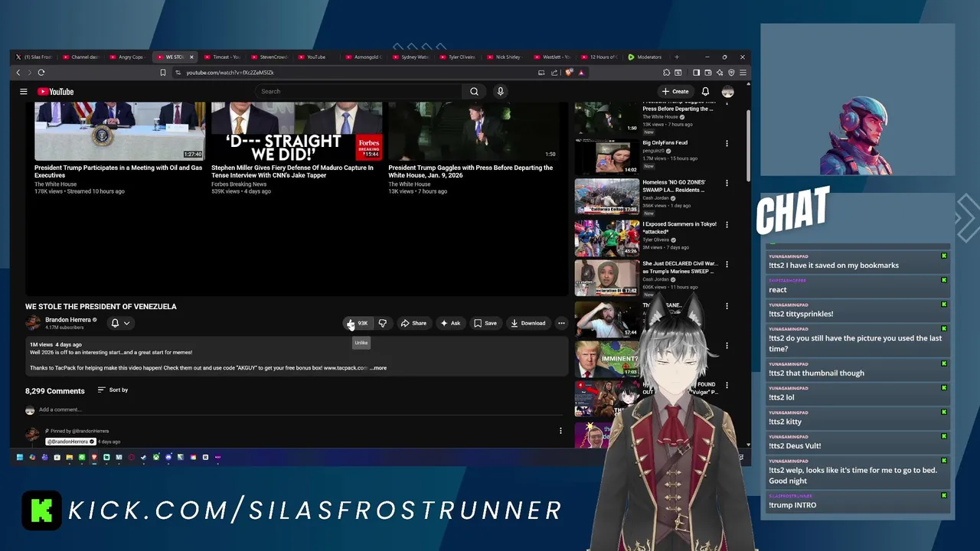Open the Windows Start menu on taskbar
This screenshot has width=980, height=551.
(19, 458)
